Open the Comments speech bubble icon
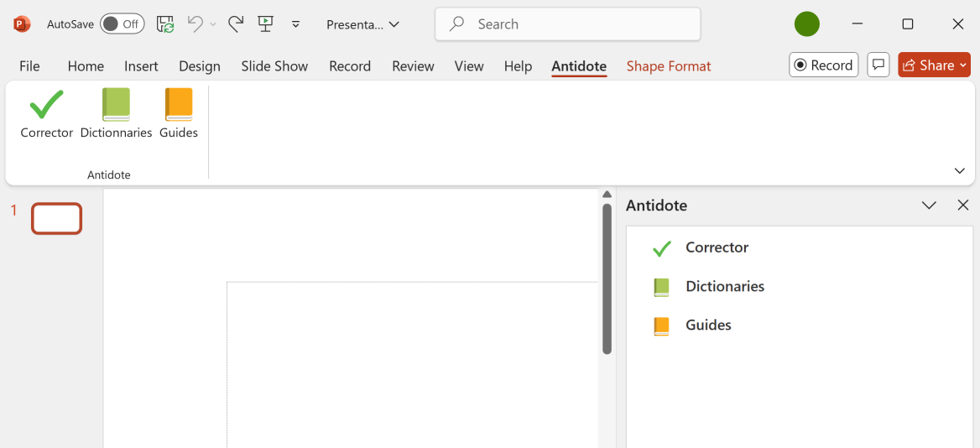This screenshot has width=980, height=448. pos(878,65)
